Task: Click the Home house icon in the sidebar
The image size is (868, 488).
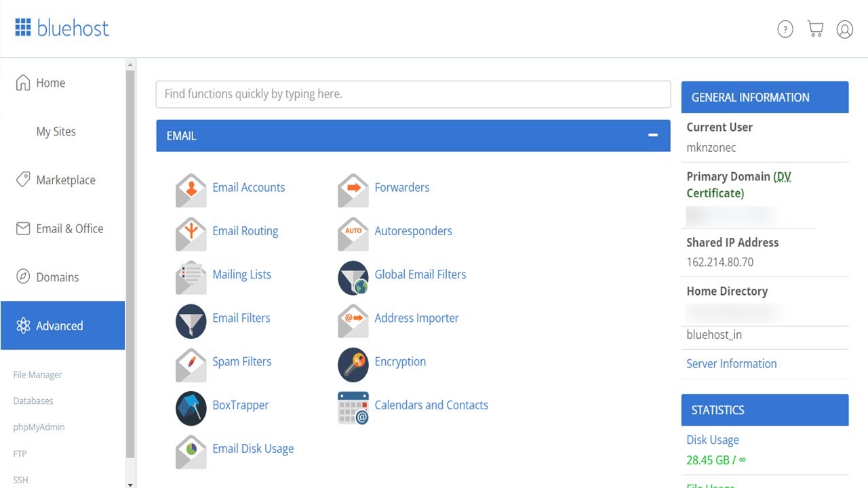Action: 23,83
